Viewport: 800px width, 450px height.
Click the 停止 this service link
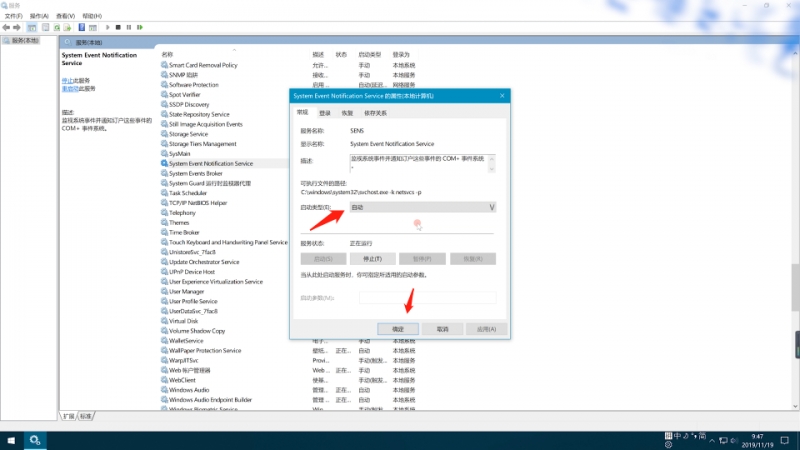pyautogui.click(x=67, y=81)
